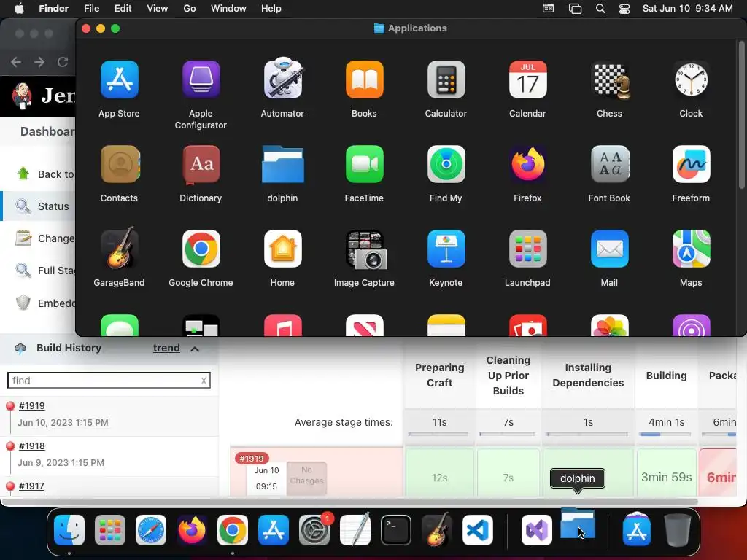Open the Freeform app icon

click(x=691, y=164)
